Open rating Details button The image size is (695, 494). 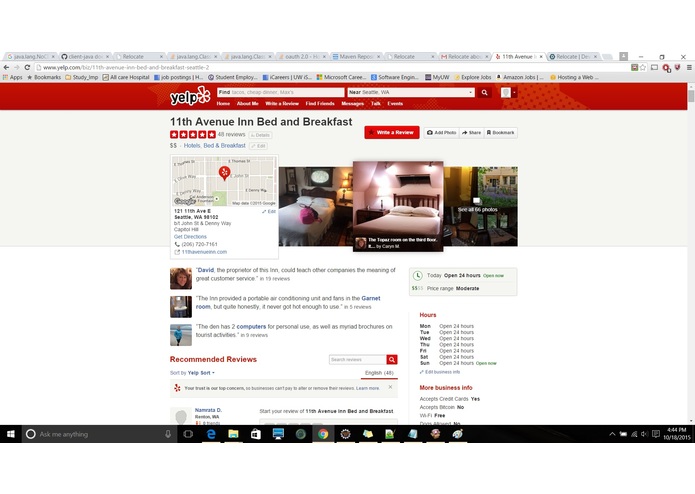click(260, 135)
